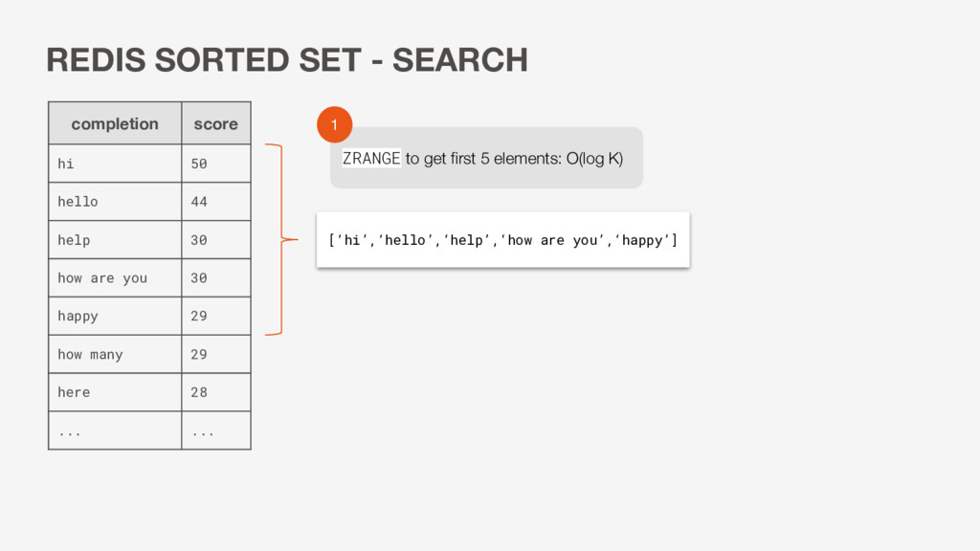
Task: Click the 'completion' column header
Action: pyautogui.click(x=115, y=123)
